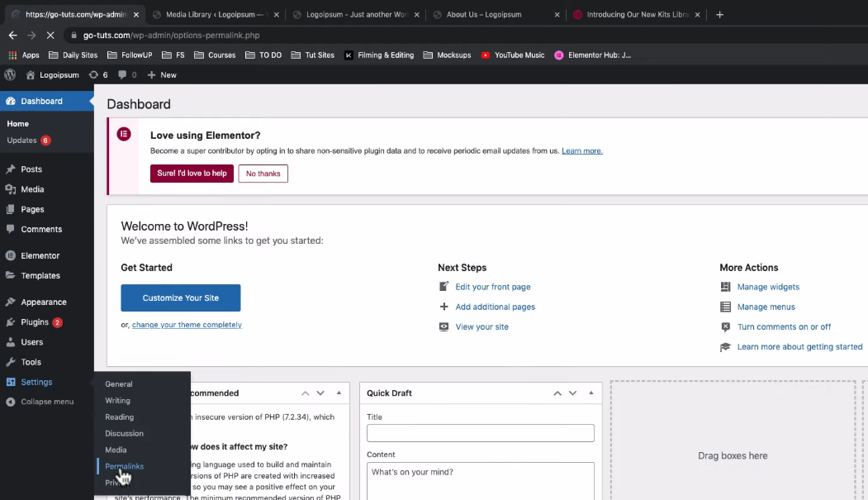Image resolution: width=868 pixels, height=500 pixels.
Task: Open Comments icon in sidebar
Action: coord(11,229)
